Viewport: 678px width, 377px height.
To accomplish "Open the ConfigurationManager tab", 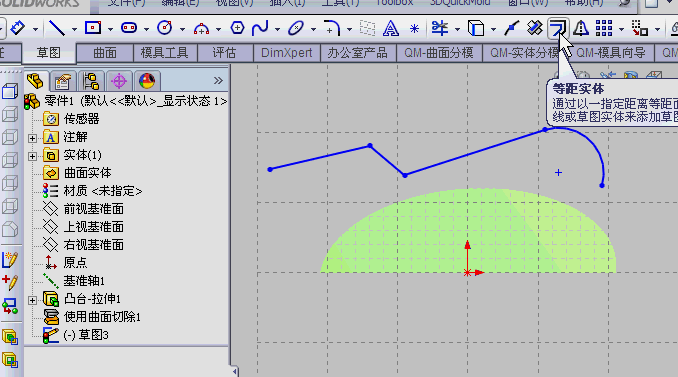I will (x=91, y=81).
